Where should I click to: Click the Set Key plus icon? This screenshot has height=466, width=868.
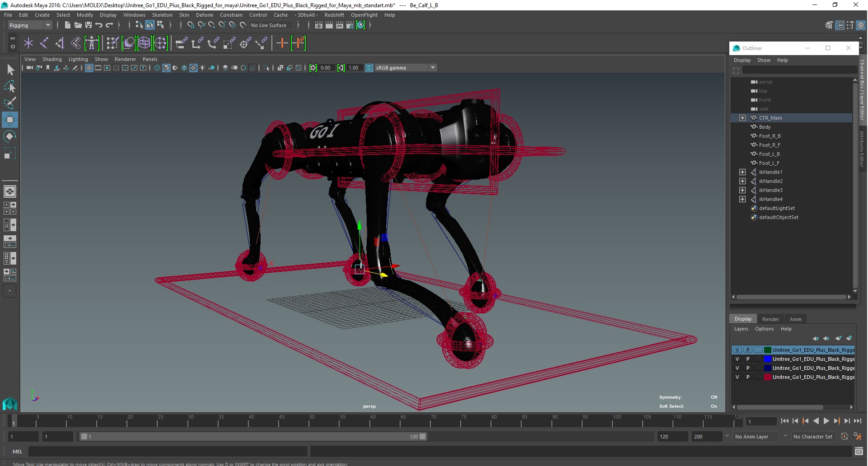coord(282,43)
